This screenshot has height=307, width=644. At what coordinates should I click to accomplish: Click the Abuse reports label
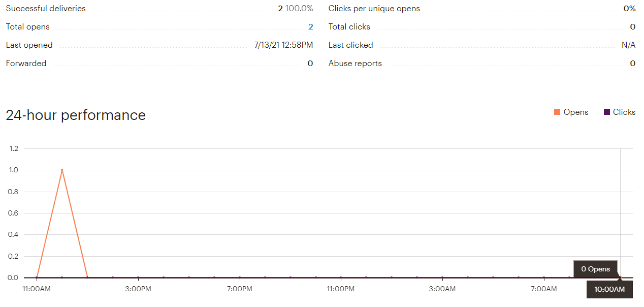(355, 64)
